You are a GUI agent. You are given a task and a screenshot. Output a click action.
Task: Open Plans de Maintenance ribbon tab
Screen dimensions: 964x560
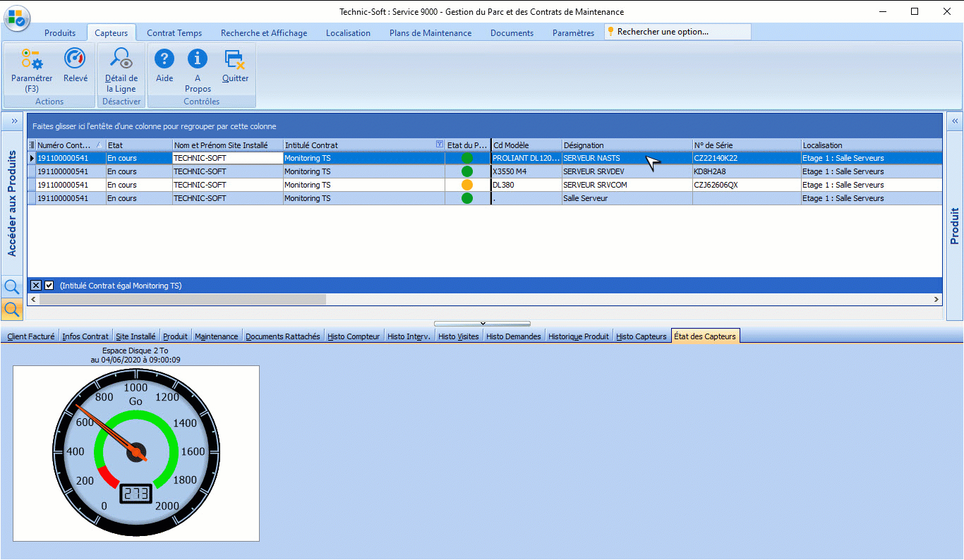(430, 33)
